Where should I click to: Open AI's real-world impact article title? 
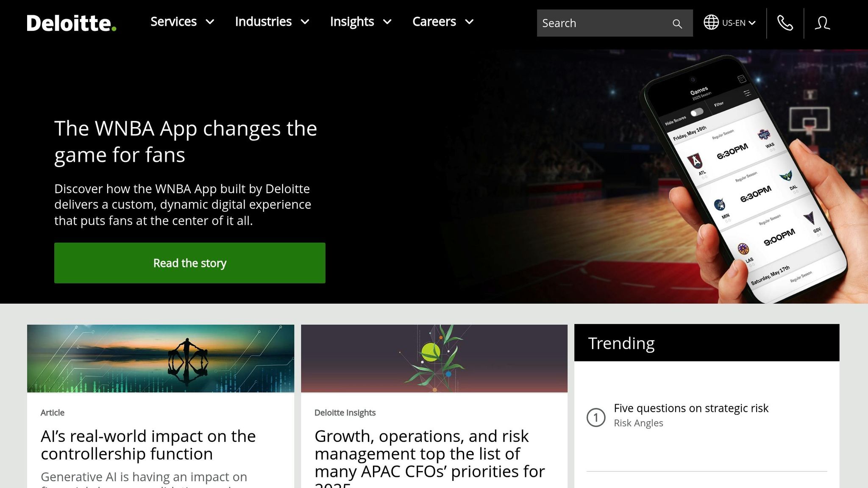click(x=148, y=445)
